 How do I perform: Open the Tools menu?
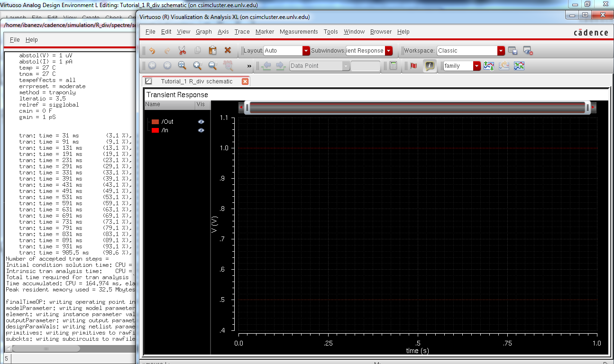coord(330,32)
